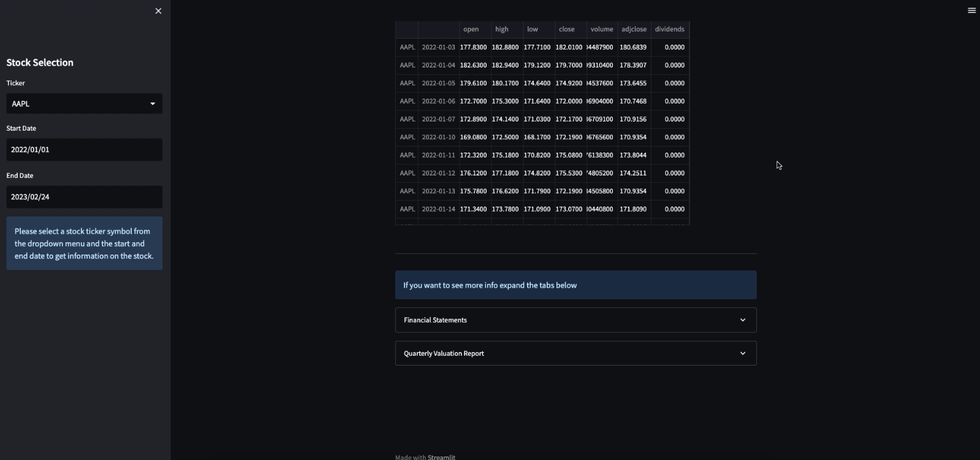Viewport: 980px width, 460px height.
Task: Sort table by the adjclose column header
Action: point(634,29)
